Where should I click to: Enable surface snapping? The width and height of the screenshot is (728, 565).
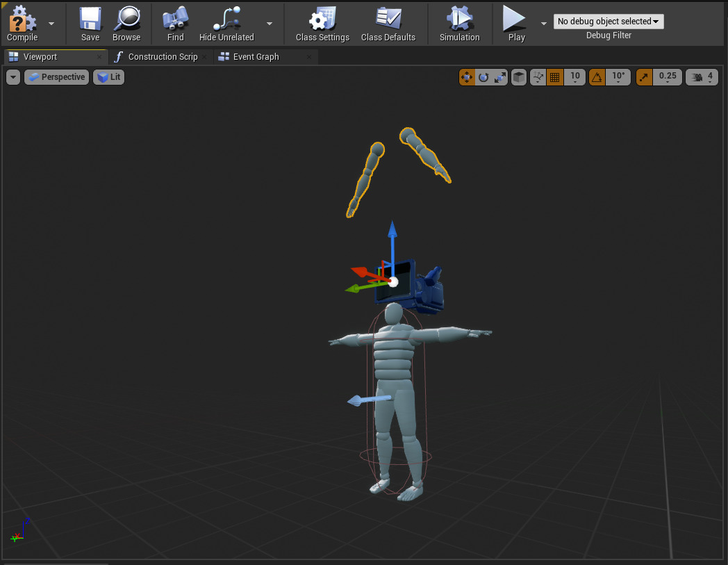pos(518,76)
